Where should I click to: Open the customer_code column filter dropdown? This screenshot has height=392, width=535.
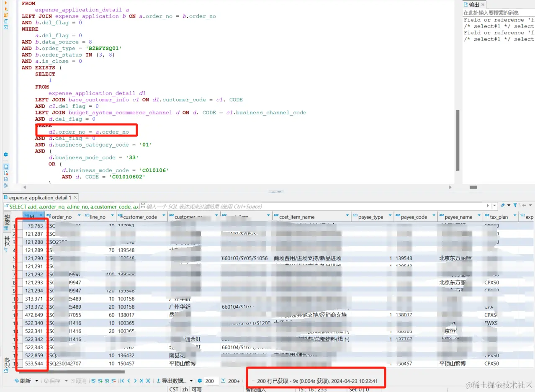pos(163,215)
